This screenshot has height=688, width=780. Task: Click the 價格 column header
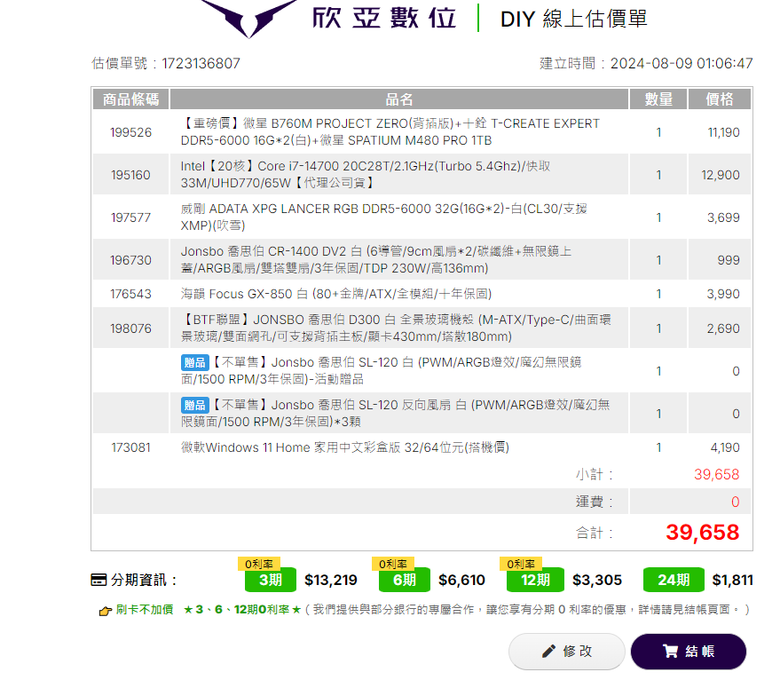coord(719,99)
